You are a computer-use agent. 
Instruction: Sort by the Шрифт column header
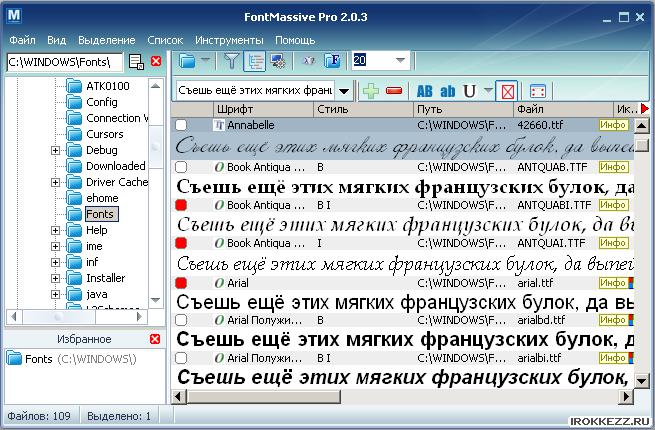[x=263, y=109]
